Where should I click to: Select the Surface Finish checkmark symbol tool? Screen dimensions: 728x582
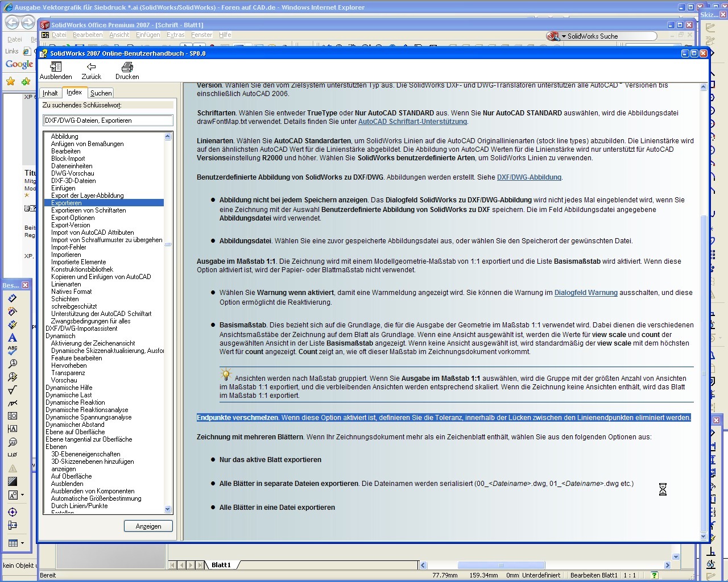click(x=13, y=390)
